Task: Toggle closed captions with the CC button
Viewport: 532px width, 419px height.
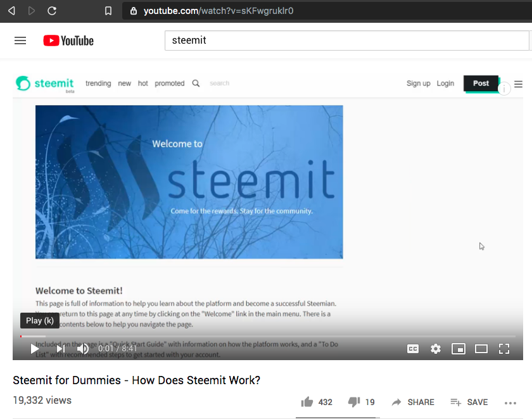Action: click(x=413, y=349)
